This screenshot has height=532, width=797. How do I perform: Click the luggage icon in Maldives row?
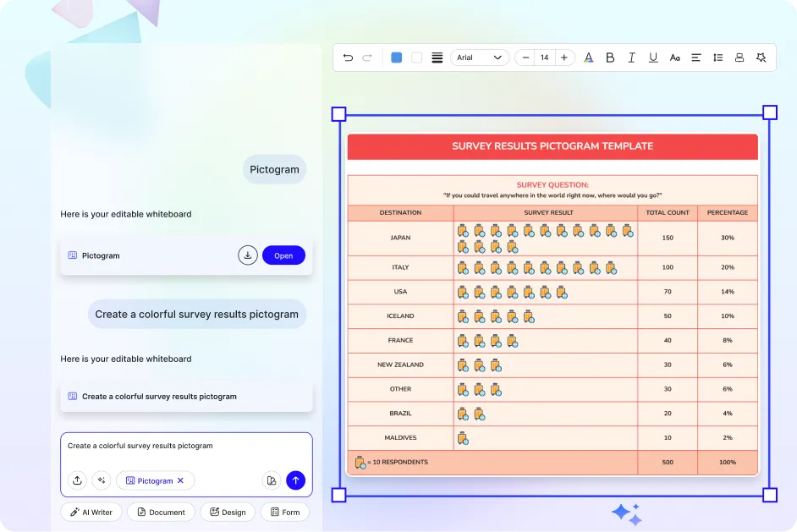pyautogui.click(x=463, y=438)
